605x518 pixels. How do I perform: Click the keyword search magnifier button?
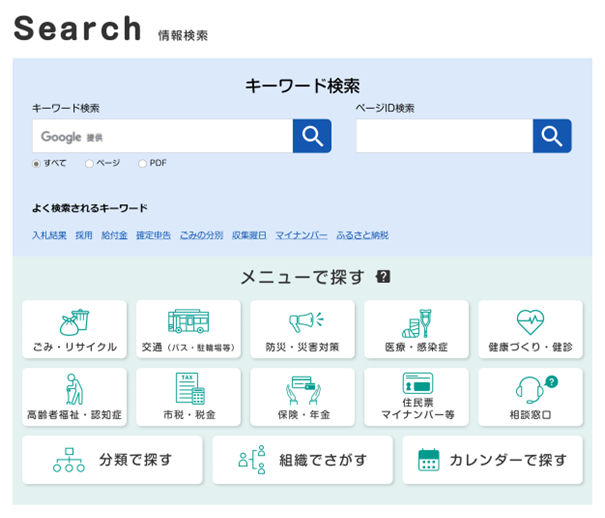[x=312, y=136]
